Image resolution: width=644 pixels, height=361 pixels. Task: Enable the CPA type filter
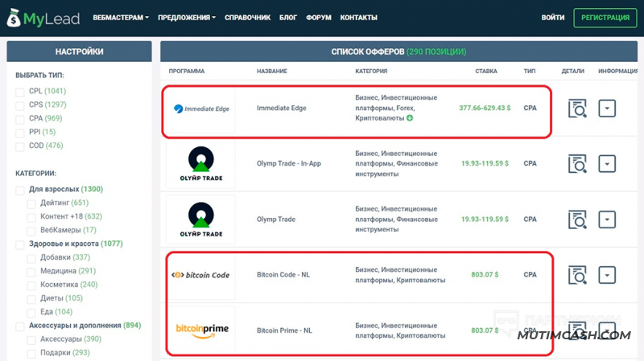19,119
